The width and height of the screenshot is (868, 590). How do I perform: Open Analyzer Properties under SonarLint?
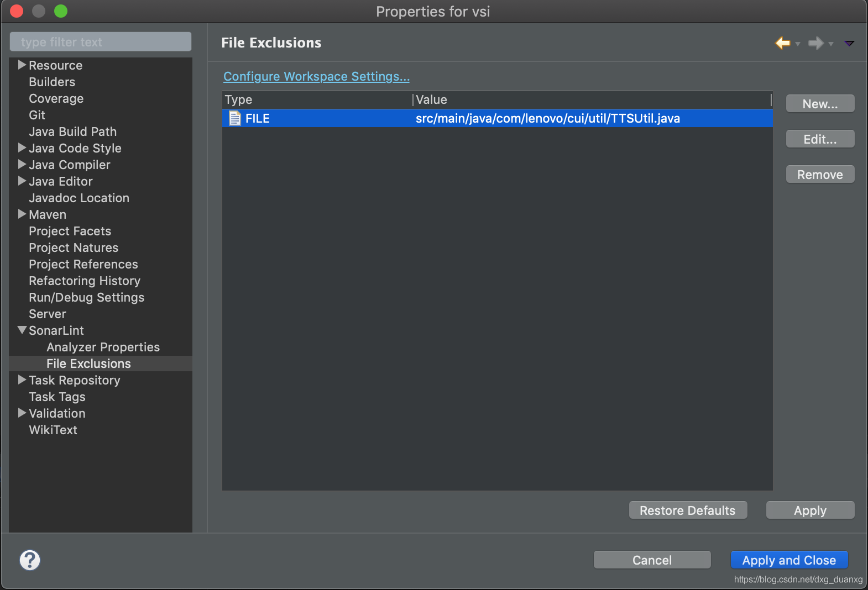point(103,347)
